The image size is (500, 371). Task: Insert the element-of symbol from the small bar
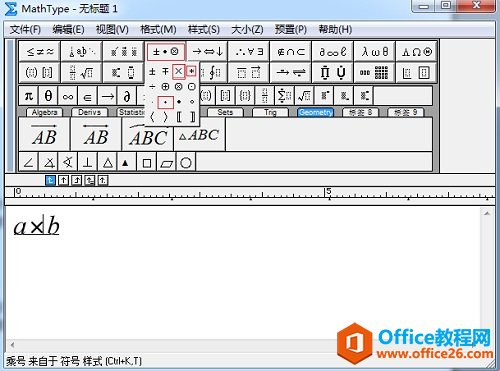[87, 96]
